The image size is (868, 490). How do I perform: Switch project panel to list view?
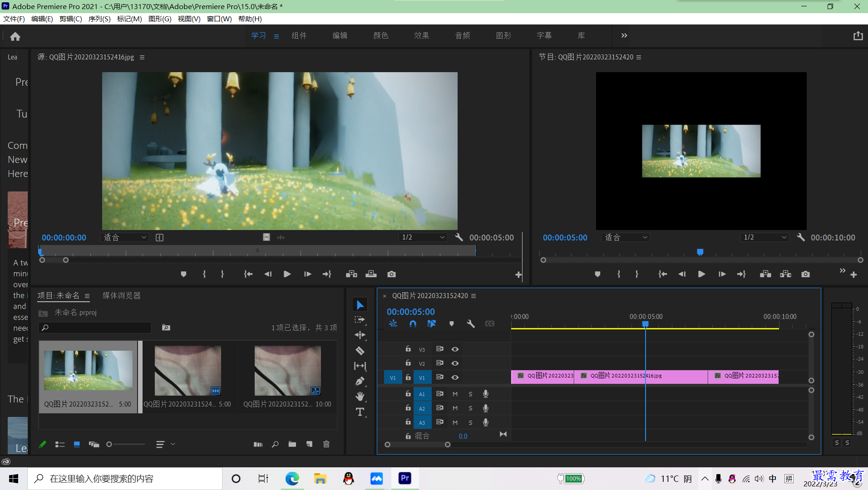[60, 444]
